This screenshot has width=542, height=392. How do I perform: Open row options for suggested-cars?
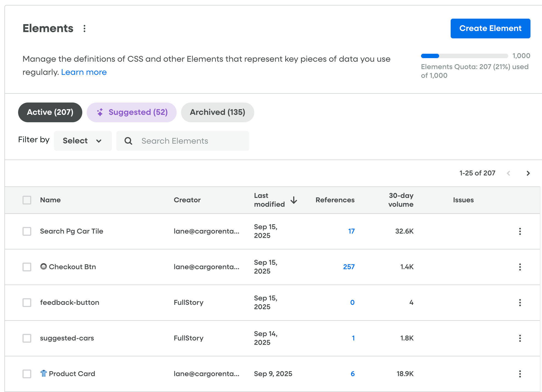point(520,338)
